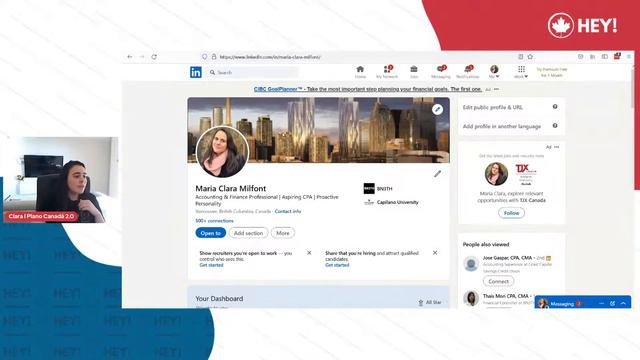Compose new message icon in Messaging overlay
Image resolution: width=640 pixels, height=360 pixels.
[x=612, y=304]
